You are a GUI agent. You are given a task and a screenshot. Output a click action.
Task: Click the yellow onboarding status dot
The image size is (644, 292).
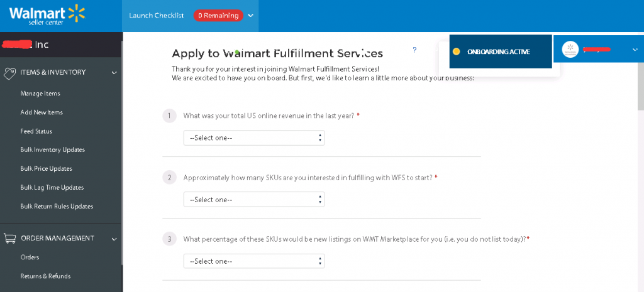[457, 51]
